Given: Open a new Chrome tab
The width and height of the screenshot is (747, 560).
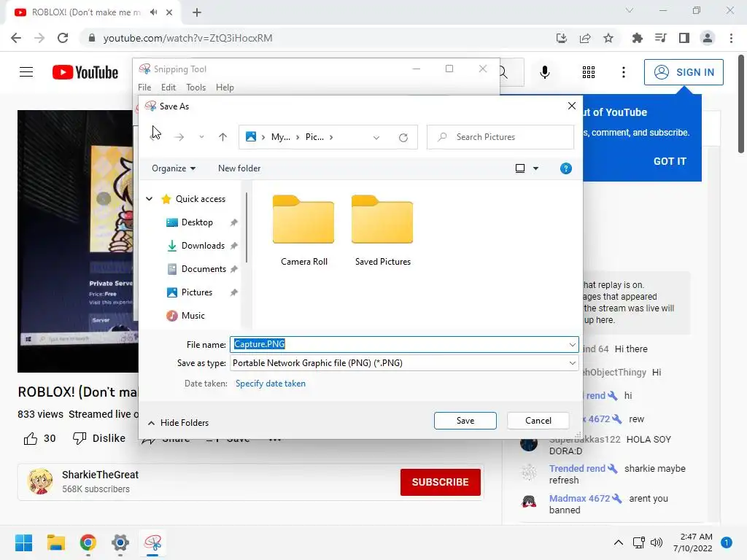Looking at the screenshot, I should click(197, 12).
